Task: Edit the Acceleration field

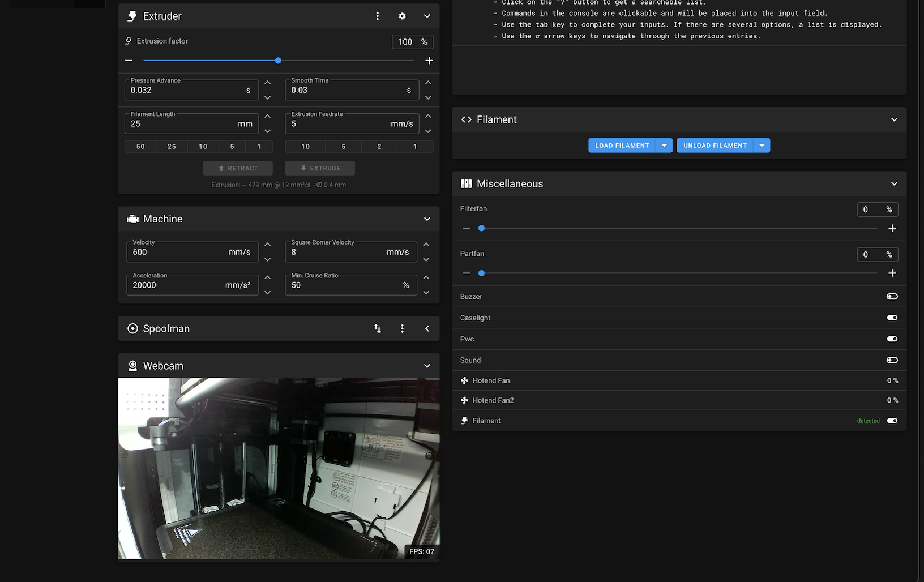Action: tap(192, 285)
